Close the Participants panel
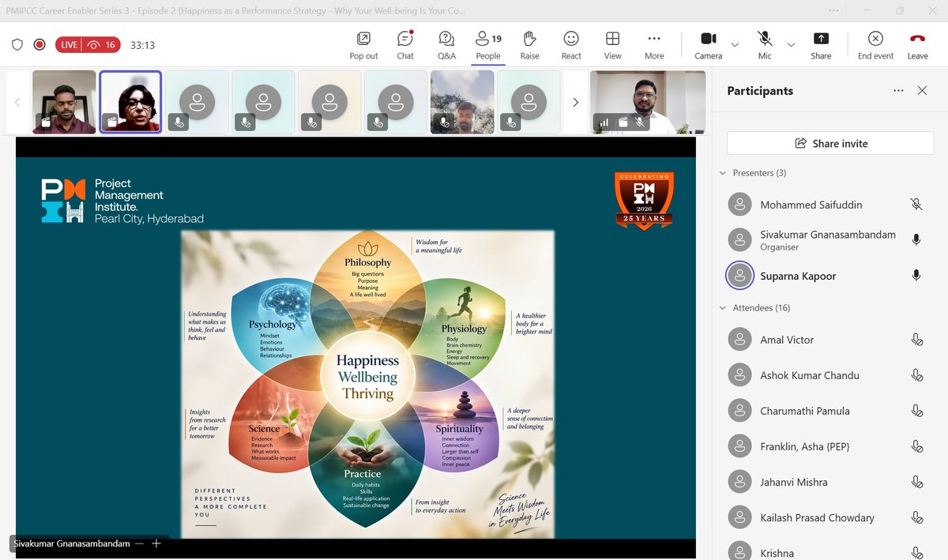 coord(922,91)
